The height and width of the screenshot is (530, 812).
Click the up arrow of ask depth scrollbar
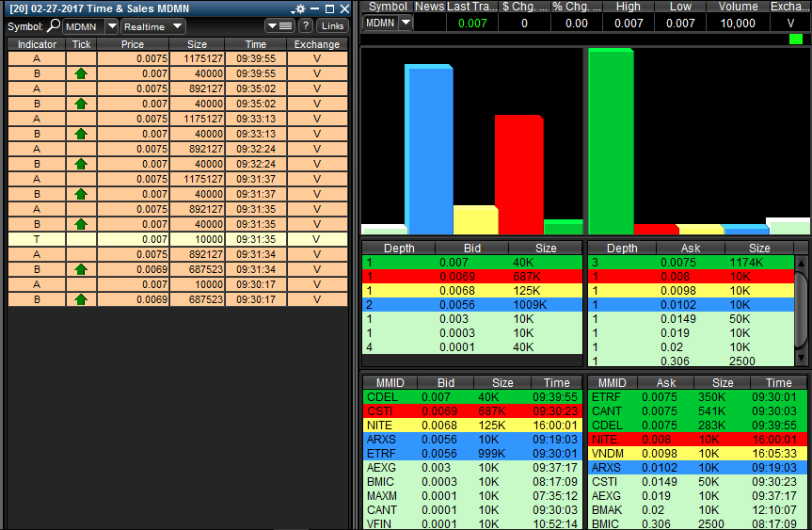coord(801,262)
